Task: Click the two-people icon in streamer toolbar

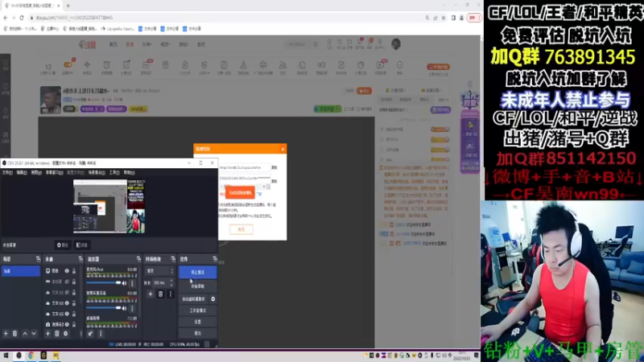Action: [283, 65]
